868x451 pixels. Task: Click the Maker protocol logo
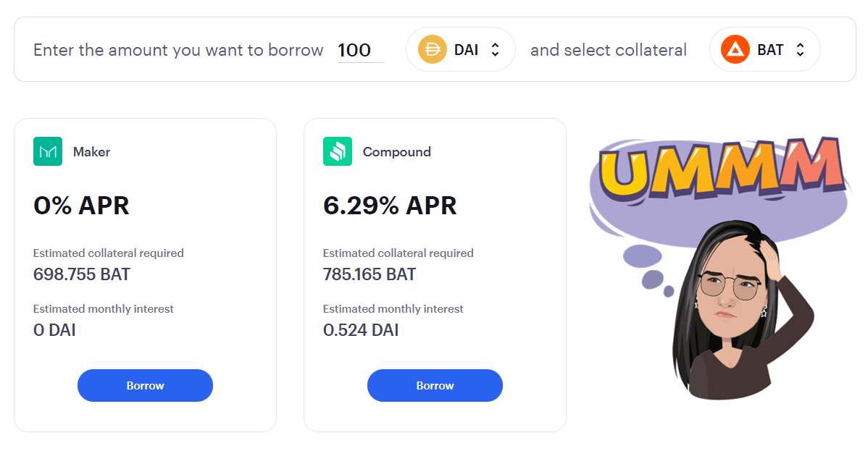pyautogui.click(x=48, y=152)
